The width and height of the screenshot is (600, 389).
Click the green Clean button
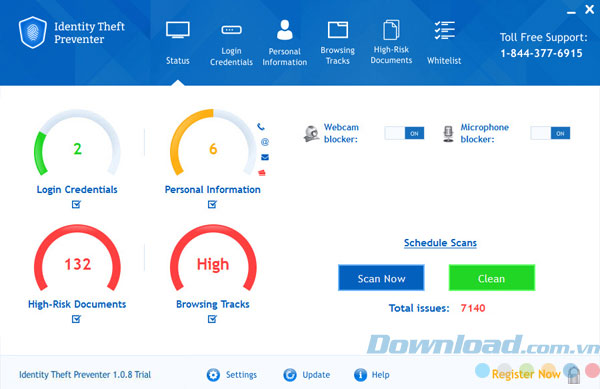coord(492,278)
